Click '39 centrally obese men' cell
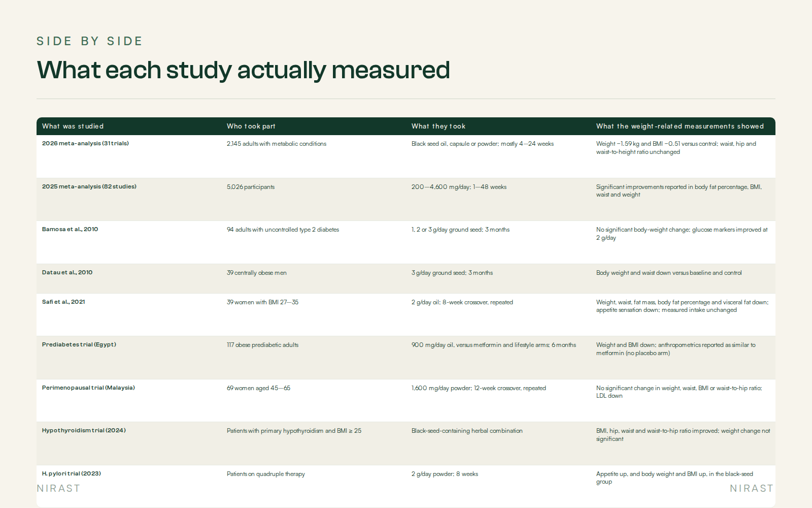Screen dimensions: 812x508 click(257, 273)
